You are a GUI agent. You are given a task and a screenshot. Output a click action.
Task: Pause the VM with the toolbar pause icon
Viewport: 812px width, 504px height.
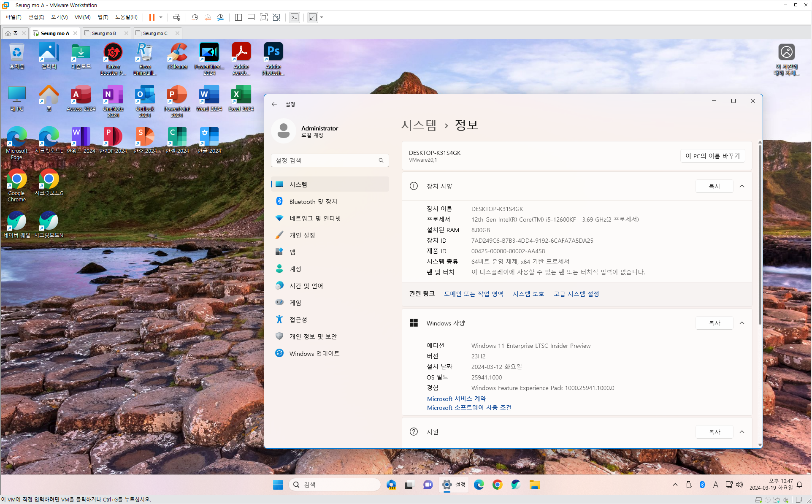[152, 17]
